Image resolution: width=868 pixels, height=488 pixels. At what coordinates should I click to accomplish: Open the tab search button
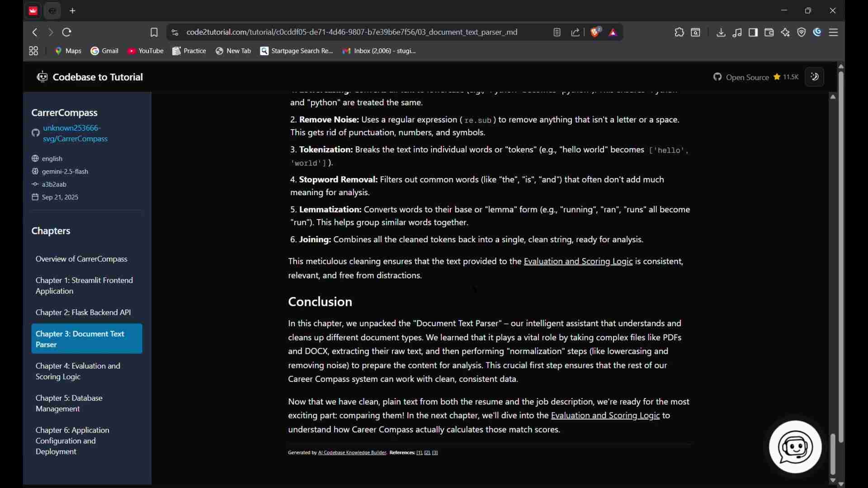tap(697, 33)
